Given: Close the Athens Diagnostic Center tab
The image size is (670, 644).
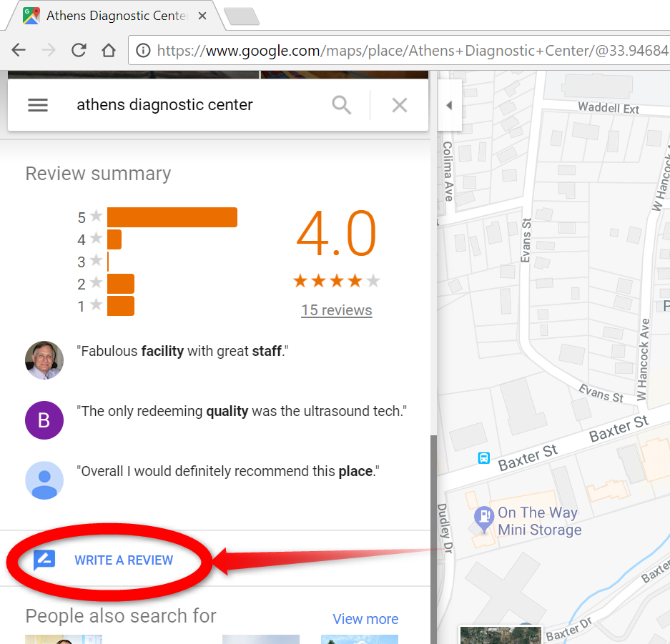Looking at the screenshot, I should pos(202,16).
